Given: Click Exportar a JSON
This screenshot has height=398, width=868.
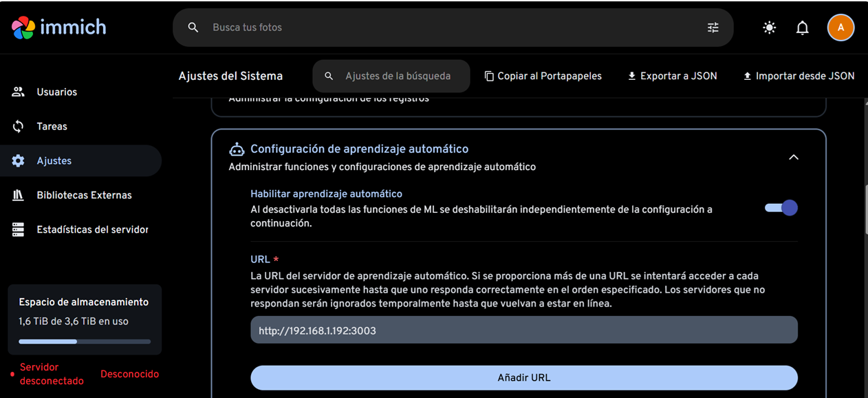Looking at the screenshot, I should (671, 76).
